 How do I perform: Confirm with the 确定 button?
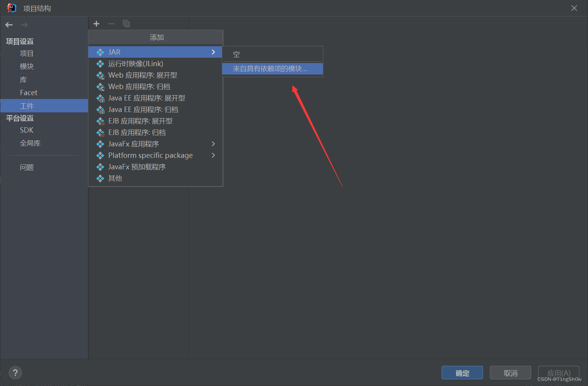tap(462, 373)
